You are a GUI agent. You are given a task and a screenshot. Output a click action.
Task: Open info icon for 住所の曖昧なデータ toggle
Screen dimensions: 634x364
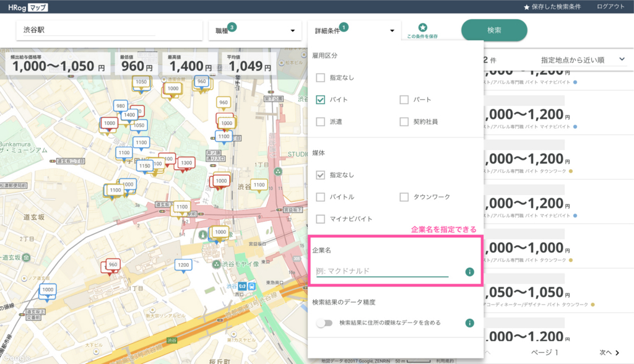click(469, 323)
